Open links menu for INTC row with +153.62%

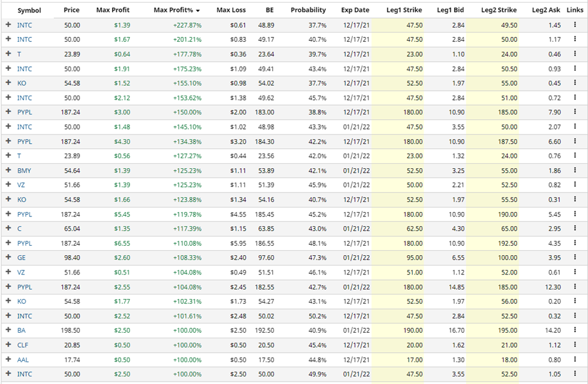574,98
